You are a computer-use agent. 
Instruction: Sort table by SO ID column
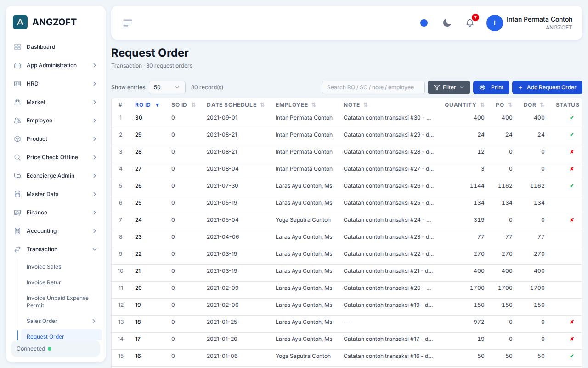click(184, 105)
